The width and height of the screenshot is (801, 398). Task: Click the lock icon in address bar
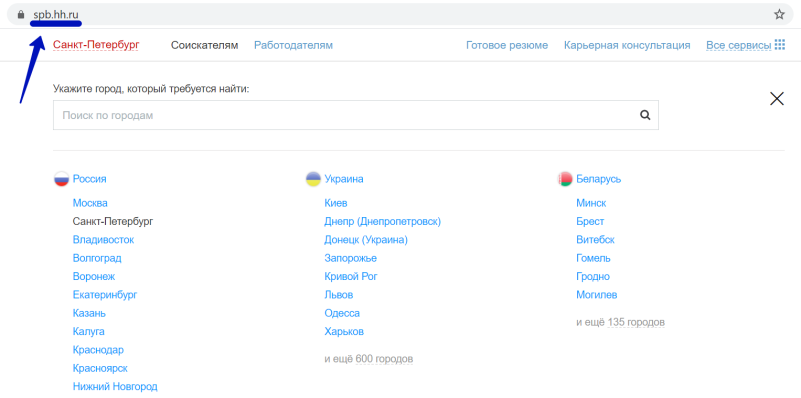tap(20, 14)
